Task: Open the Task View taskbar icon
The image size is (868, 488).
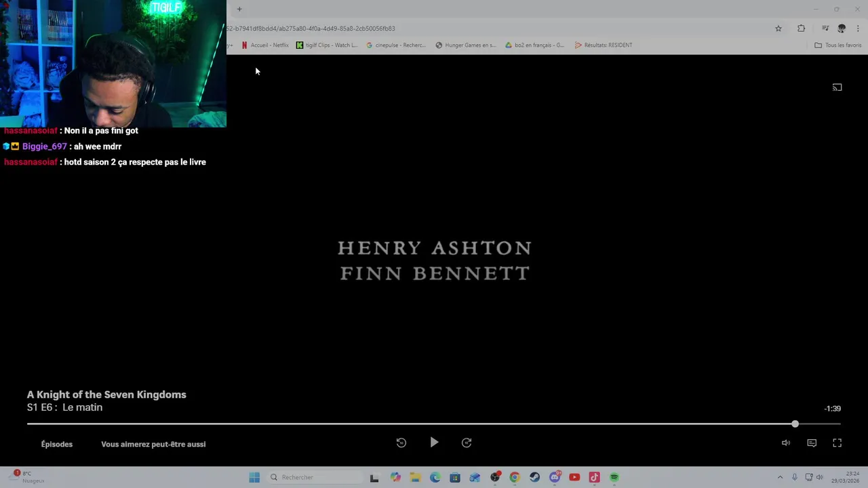Action: [374, 477]
